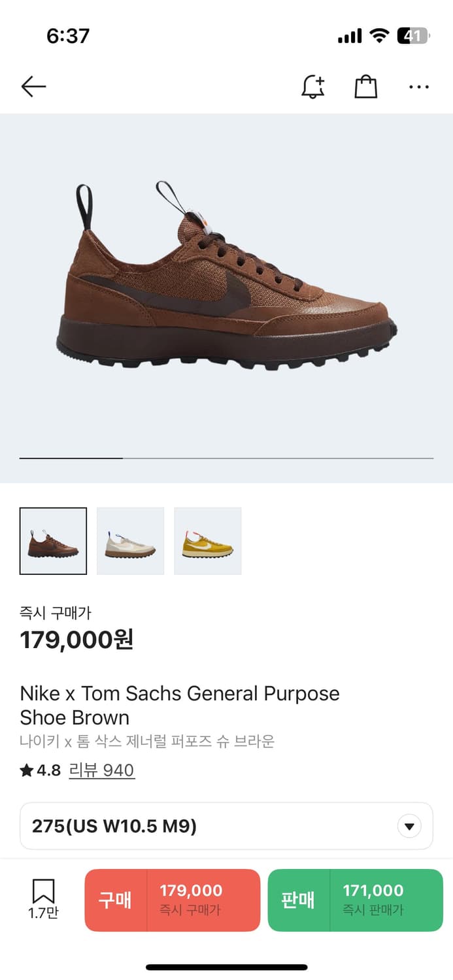Screen dimensions: 453x980
Task: Open the price alert bell icon
Action: click(312, 86)
